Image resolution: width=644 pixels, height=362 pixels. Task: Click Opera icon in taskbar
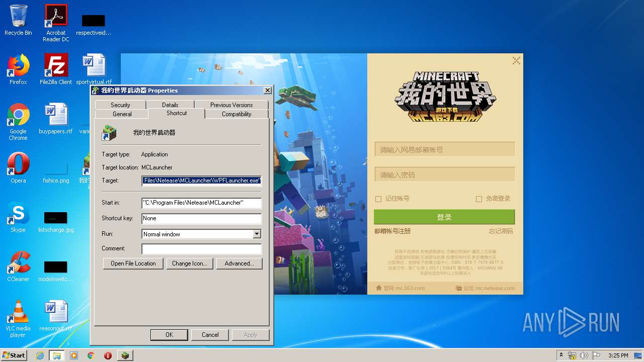(x=108, y=355)
